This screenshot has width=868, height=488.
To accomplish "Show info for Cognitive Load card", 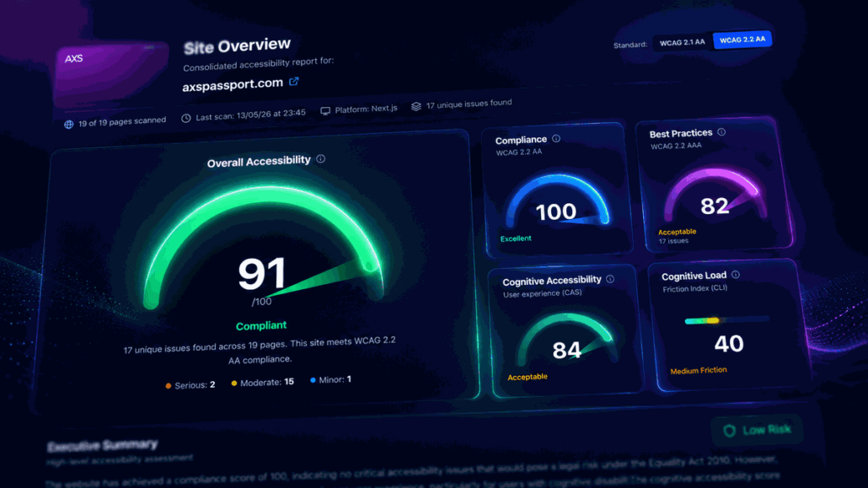I will point(735,274).
